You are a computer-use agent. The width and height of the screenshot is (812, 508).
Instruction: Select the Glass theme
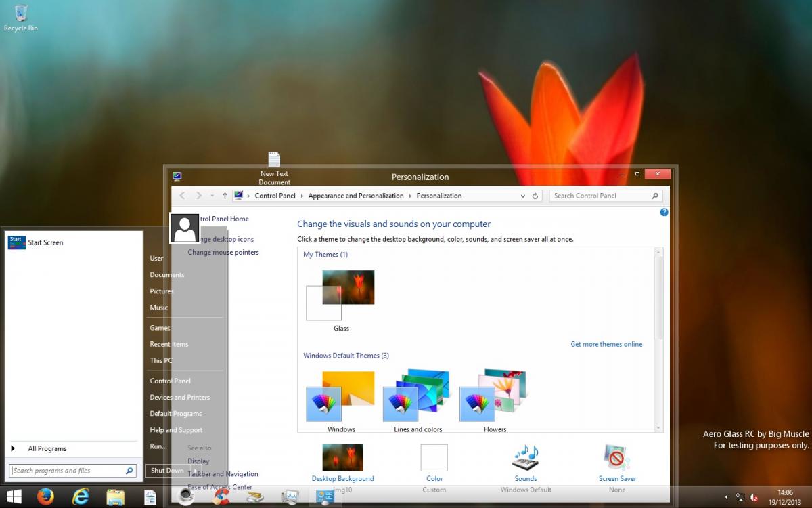341,301
